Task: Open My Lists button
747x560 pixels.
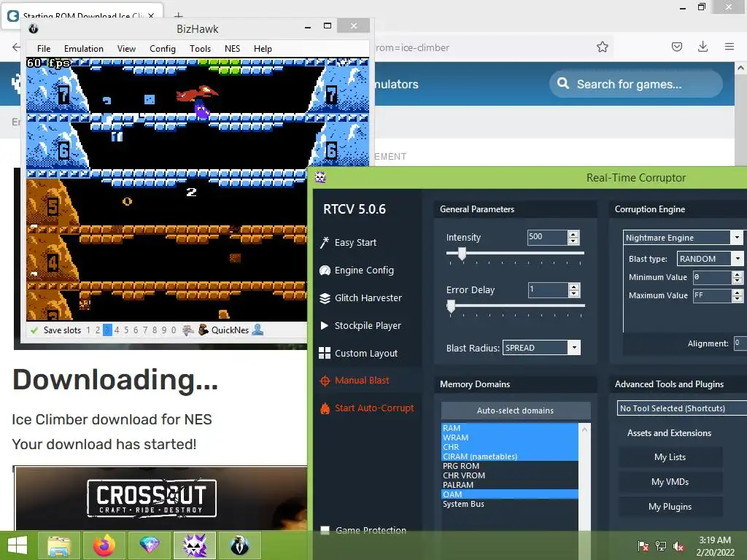Action: click(x=670, y=457)
